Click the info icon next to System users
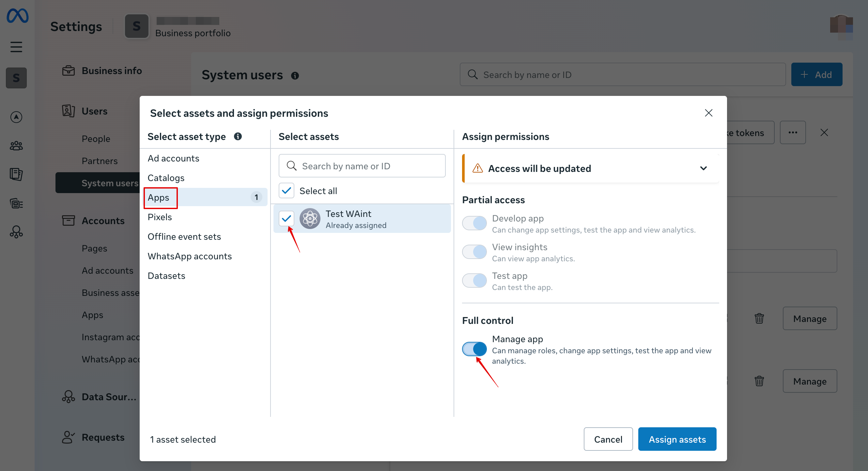 click(x=295, y=76)
